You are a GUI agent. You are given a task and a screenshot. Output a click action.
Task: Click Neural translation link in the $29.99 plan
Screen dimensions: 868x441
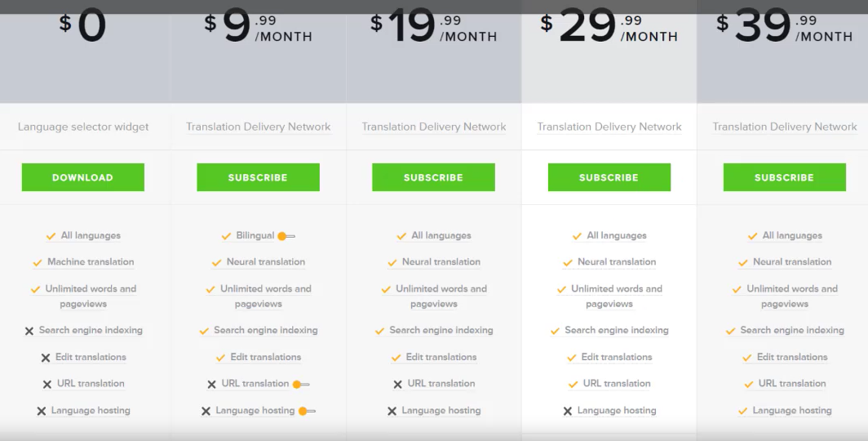[x=616, y=262]
